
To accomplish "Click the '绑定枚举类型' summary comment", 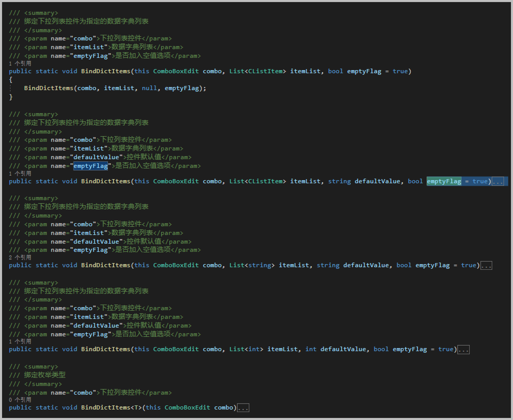I will [x=45, y=375].
